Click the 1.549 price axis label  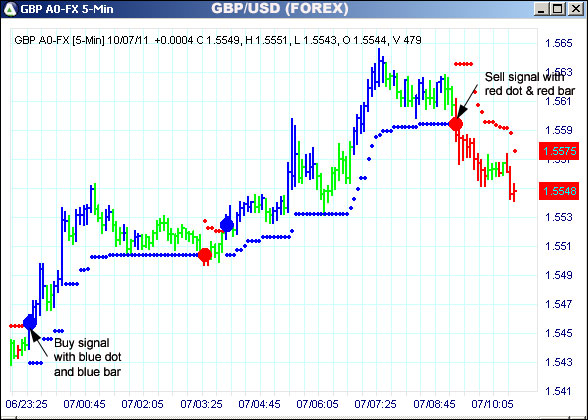(x=559, y=275)
